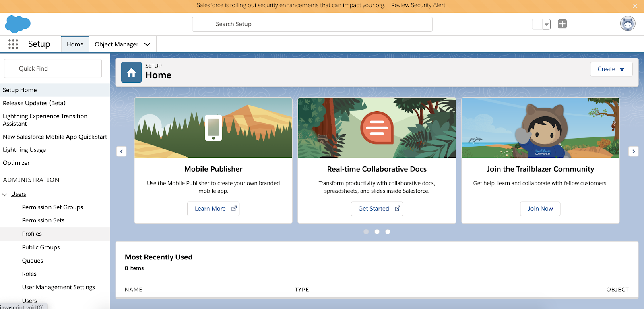Image resolution: width=644 pixels, height=309 pixels.
Task: Click the Mobile Publisher card image
Action: pyautogui.click(x=213, y=128)
